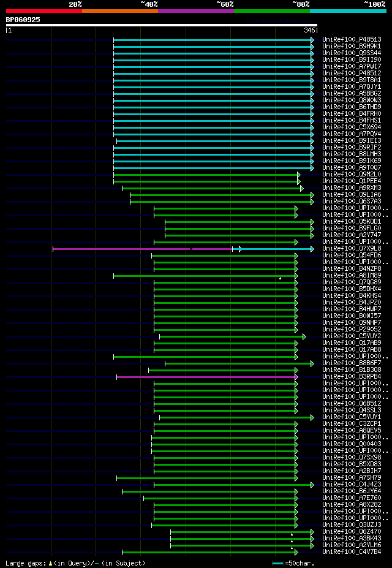Select the UniRef100_A5BBG2 label
392x568 pixels.
click(x=352, y=94)
